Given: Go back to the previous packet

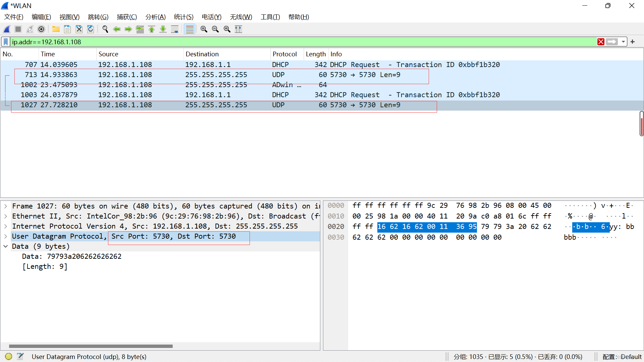Looking at the screenshot, I should coord(117,29).
